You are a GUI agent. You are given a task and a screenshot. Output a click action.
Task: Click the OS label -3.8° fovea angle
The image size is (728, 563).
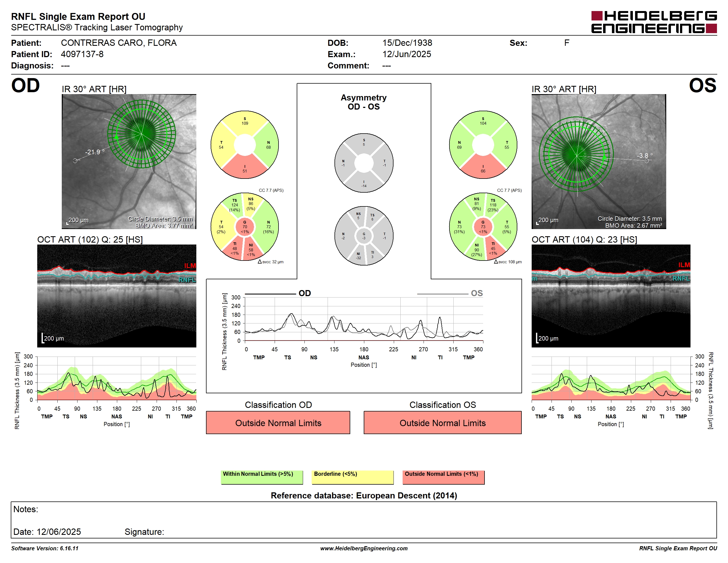[645, 155]
